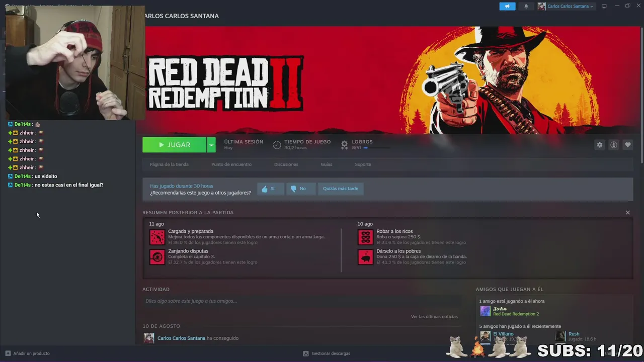Click the Cargada y preparada achievement title
Screen dimensions: 644x362
[x=191, y=231]
